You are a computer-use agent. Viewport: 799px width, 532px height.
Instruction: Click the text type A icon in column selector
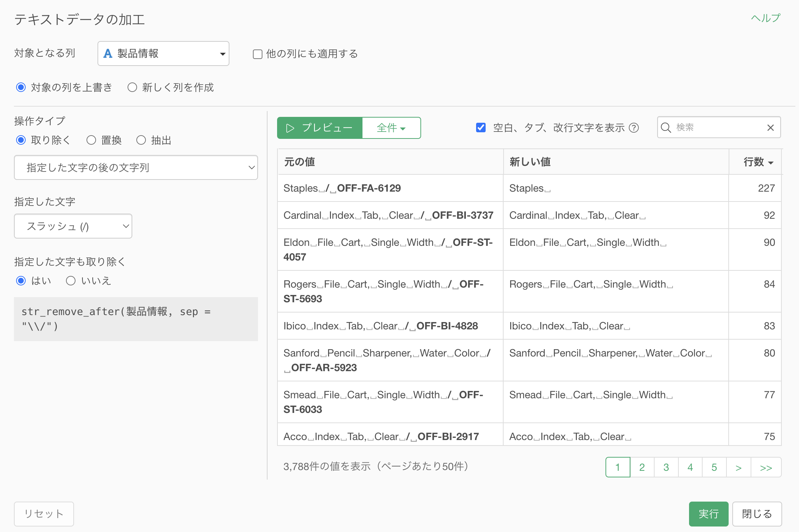point(108,53)
